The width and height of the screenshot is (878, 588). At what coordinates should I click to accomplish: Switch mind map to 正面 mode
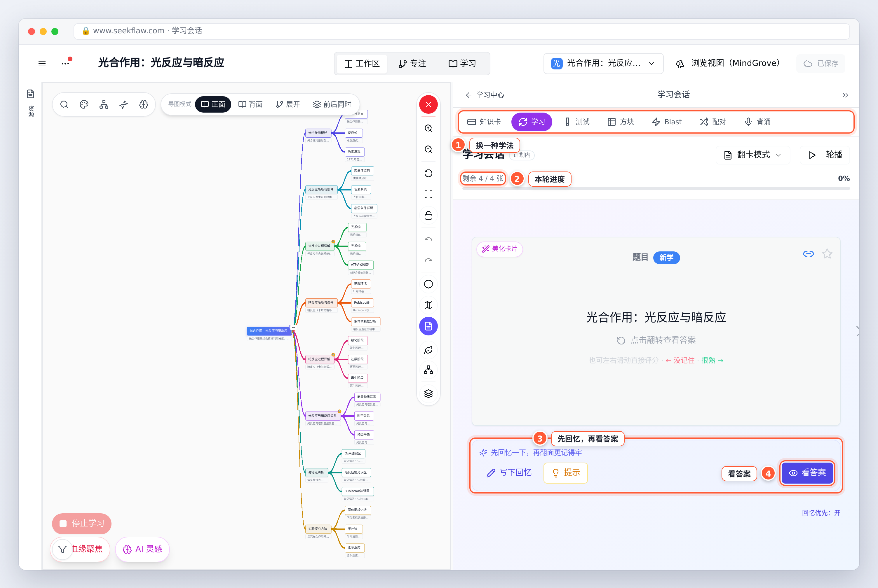coord(213,104)
